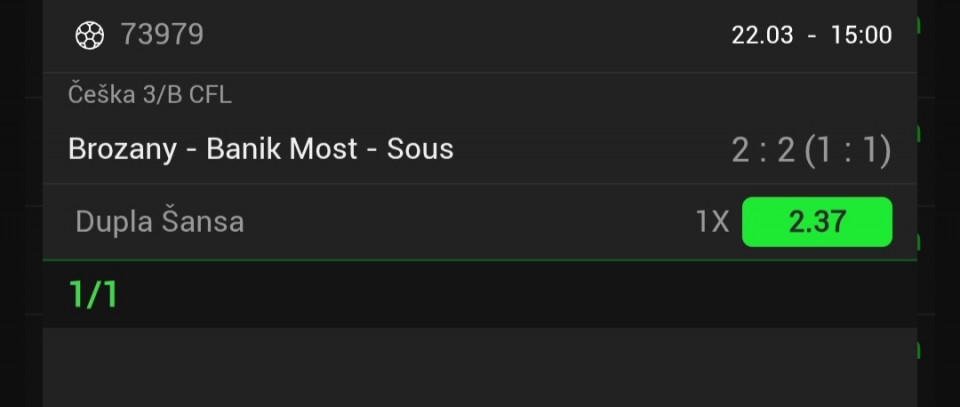Click the match ID 73979

click(162, 36)
